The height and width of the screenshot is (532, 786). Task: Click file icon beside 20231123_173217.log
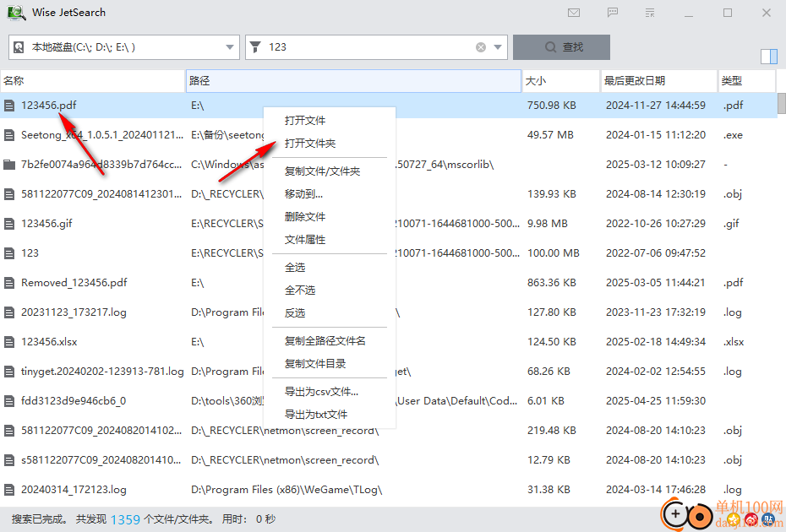click(x=9, y=312)
